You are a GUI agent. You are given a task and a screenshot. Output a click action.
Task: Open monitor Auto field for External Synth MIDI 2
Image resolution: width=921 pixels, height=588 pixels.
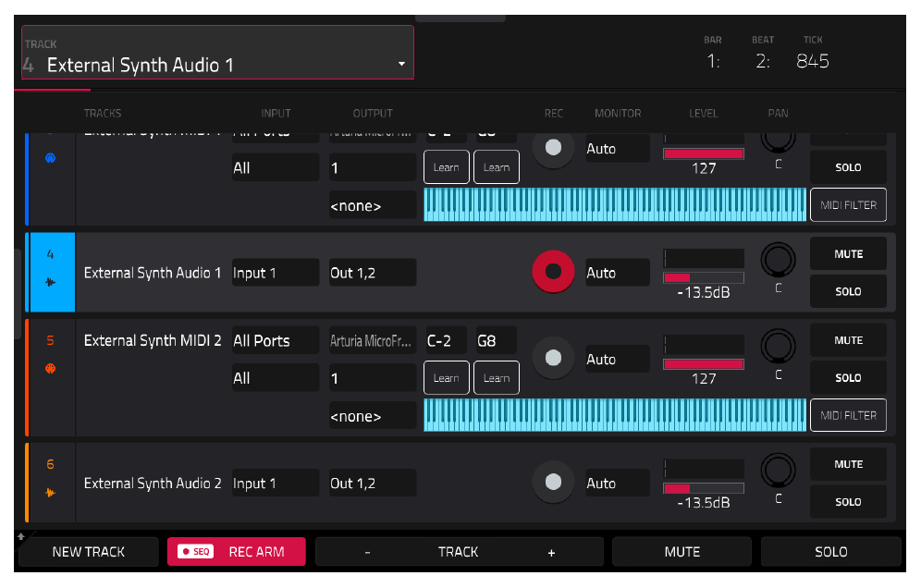618,359
